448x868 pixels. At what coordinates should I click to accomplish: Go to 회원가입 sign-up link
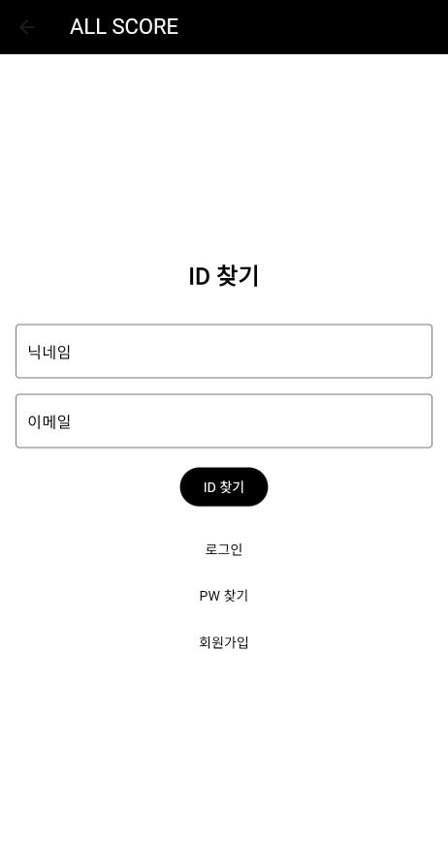224,642
